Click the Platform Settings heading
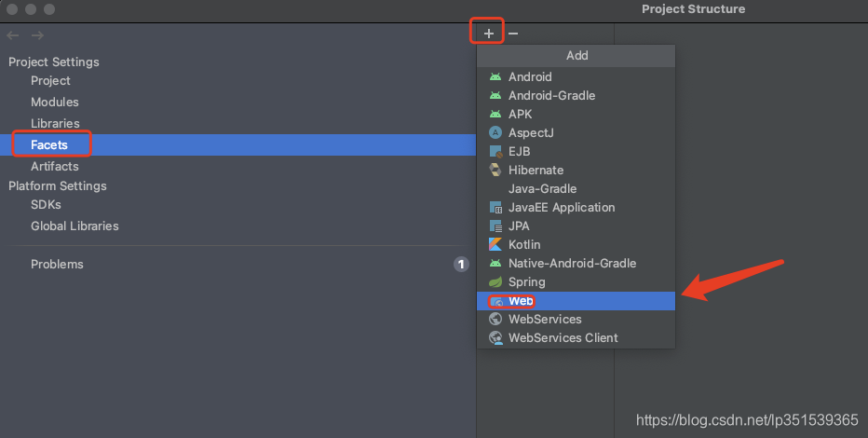Viewport: 868px width, 438px height. [58, 186]
